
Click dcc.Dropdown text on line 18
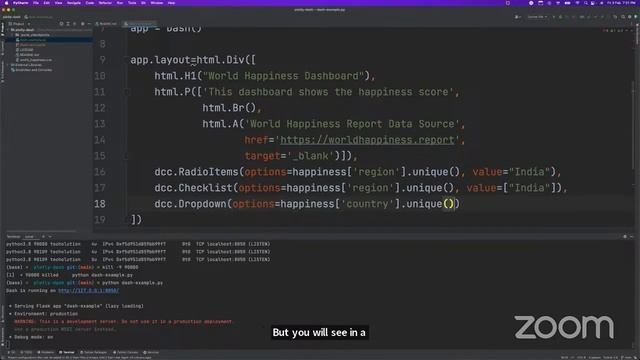190,204
